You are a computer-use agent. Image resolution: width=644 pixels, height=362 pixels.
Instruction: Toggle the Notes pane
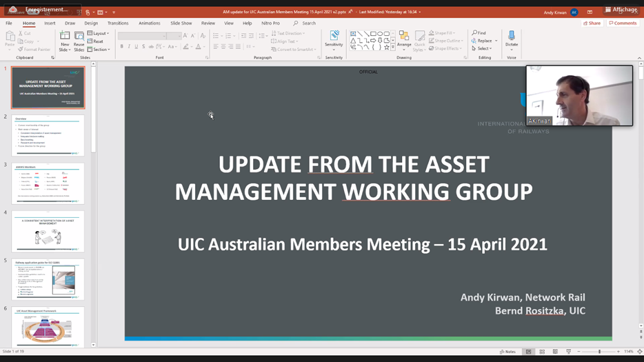coord(507,352)
